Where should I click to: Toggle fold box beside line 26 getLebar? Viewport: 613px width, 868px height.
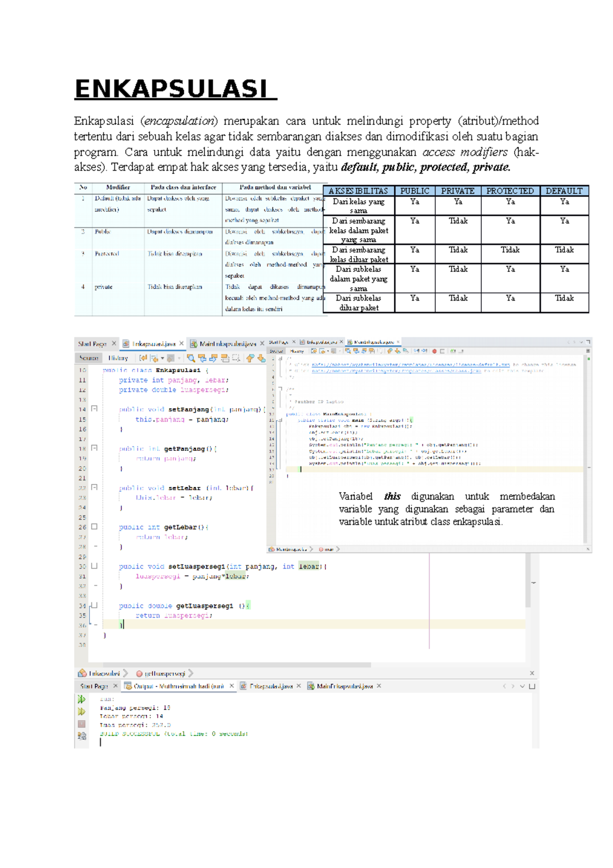click(x=94, y=527)
